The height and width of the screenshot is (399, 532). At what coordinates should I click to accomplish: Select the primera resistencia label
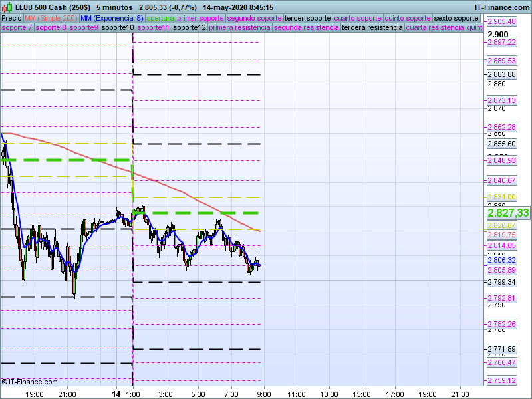pyautogui.click(x=239, y=28)
